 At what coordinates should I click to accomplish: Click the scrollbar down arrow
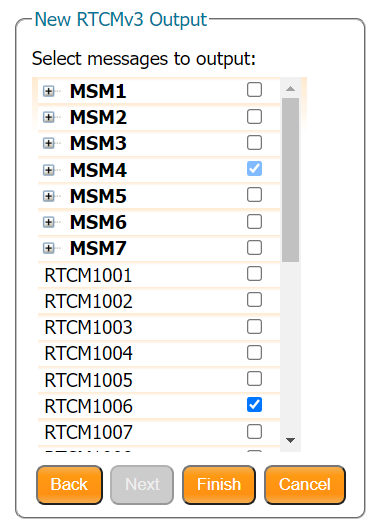[x=290, y=440]
